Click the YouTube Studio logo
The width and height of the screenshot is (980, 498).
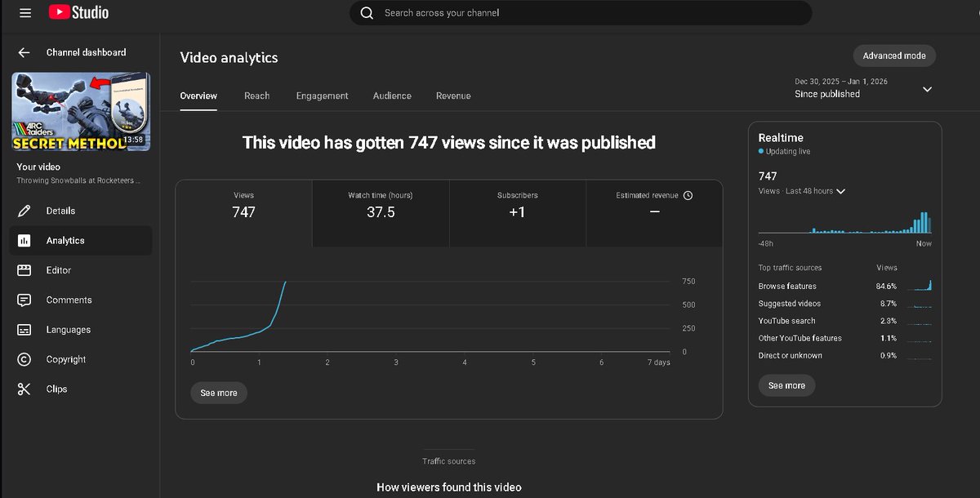[78, 12]
